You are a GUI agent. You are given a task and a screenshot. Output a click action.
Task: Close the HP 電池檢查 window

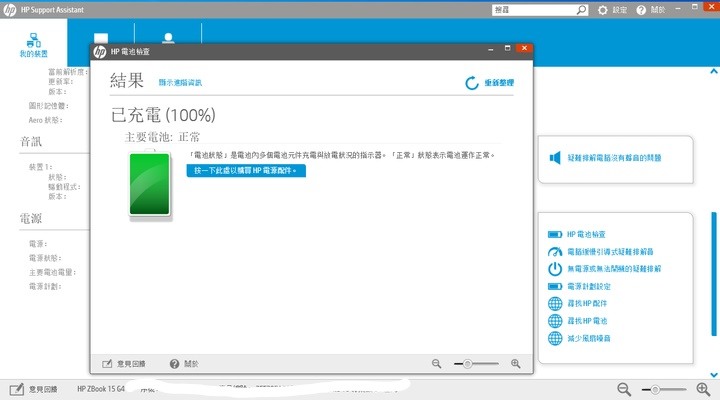coord(524,48)
